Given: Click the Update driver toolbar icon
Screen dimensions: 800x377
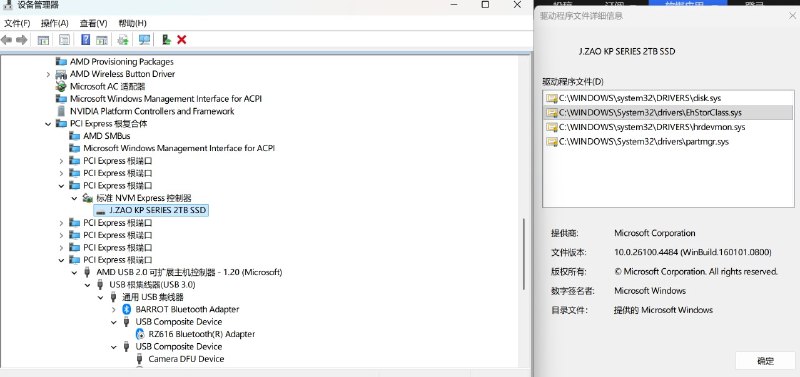Looking at the screenshot, I should [123, 40].
